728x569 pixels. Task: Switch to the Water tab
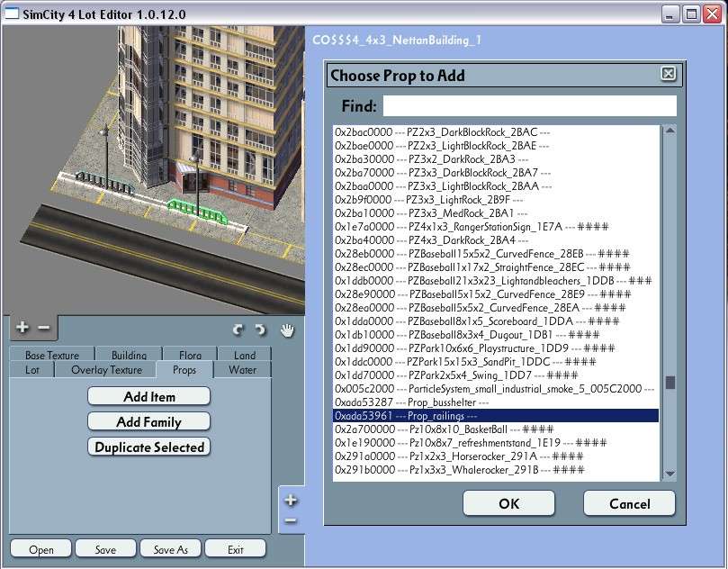point(242,370)
